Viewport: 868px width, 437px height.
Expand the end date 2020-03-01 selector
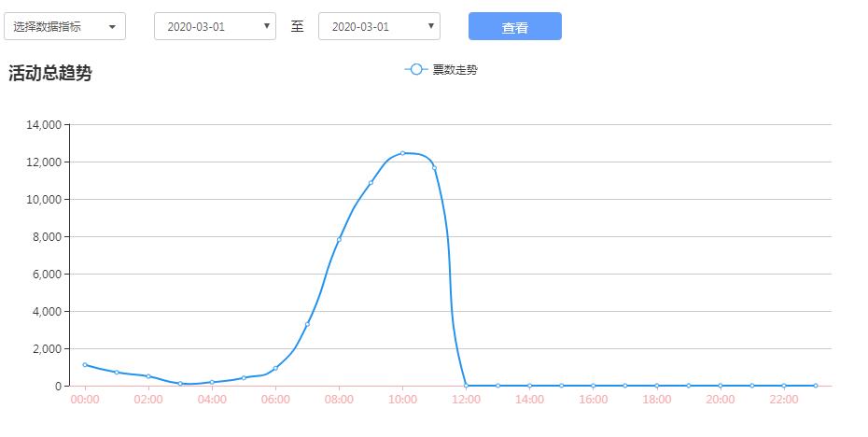tap(379, 26)
